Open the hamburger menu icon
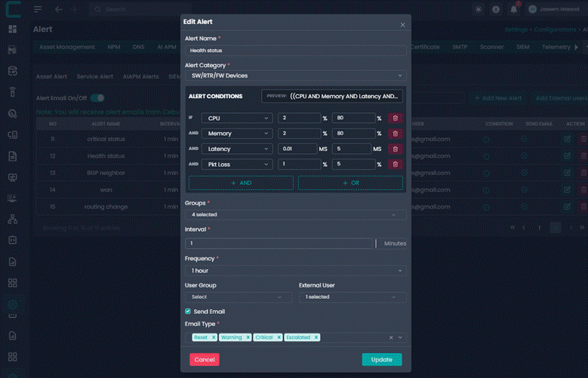 point(38,9)
